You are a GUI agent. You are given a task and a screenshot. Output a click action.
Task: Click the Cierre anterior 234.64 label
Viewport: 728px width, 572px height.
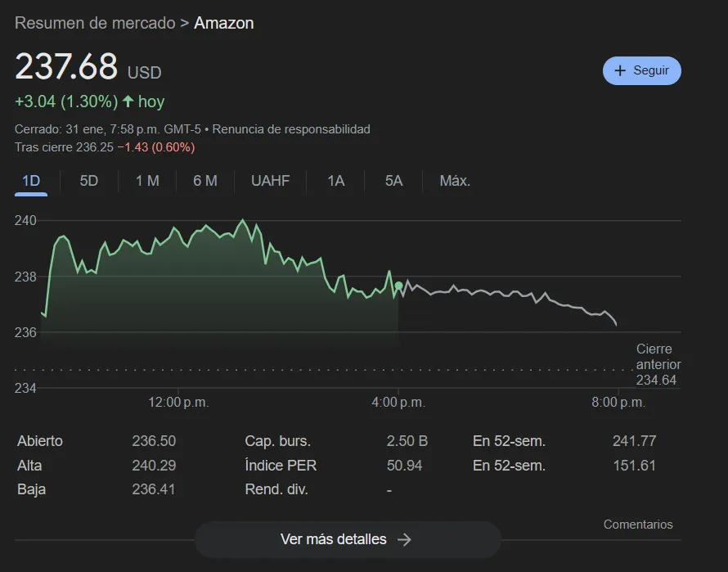[x=658, y=364]
